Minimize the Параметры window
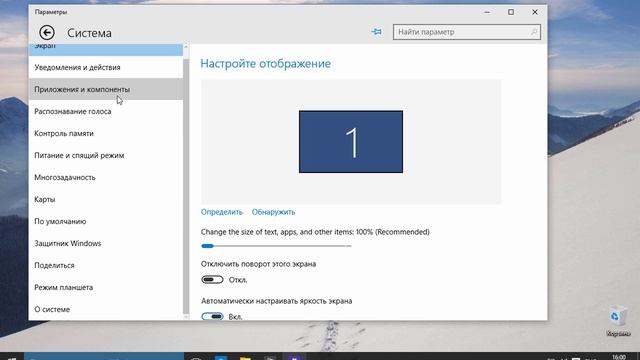Viewport: 640px width, 360px height. (x=487, y=12)
